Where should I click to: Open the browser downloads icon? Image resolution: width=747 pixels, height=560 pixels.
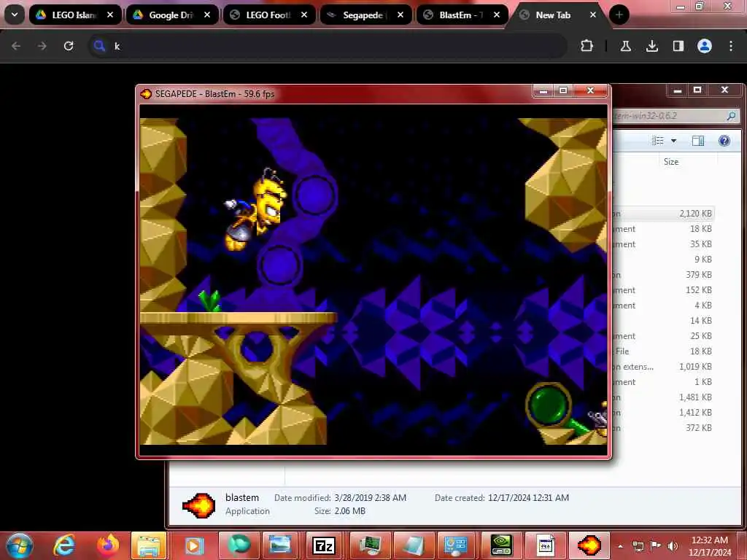click(651, 46)
